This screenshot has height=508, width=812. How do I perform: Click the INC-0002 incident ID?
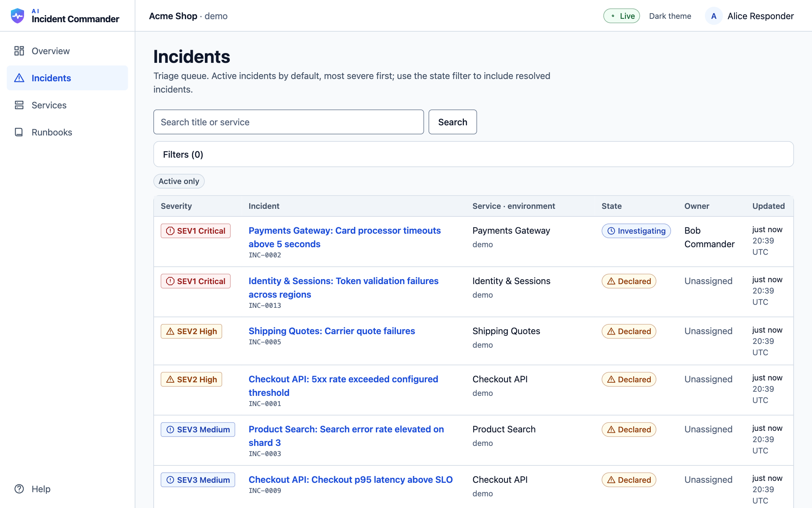pyautogui.click(x=265, y=255)
